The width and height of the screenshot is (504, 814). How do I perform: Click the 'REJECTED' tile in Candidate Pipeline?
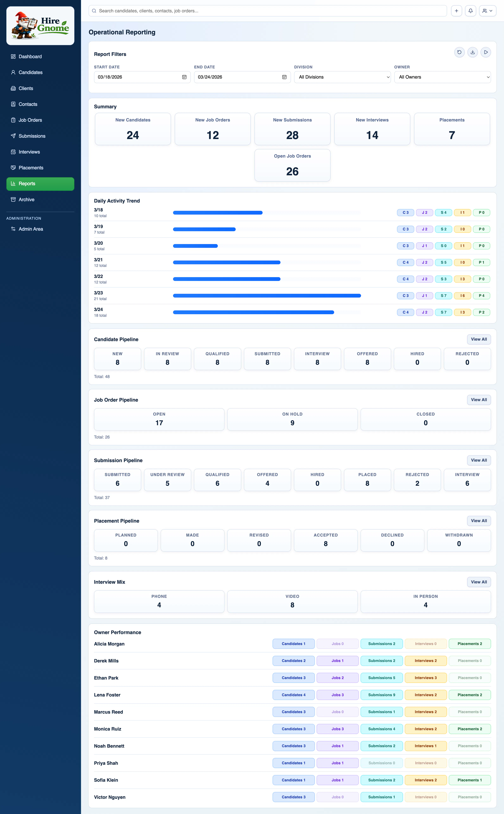(467, 359)
